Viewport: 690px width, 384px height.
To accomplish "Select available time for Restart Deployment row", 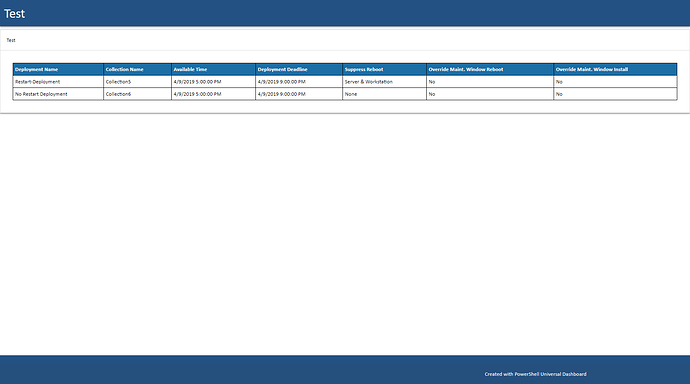I will point(213,82).
